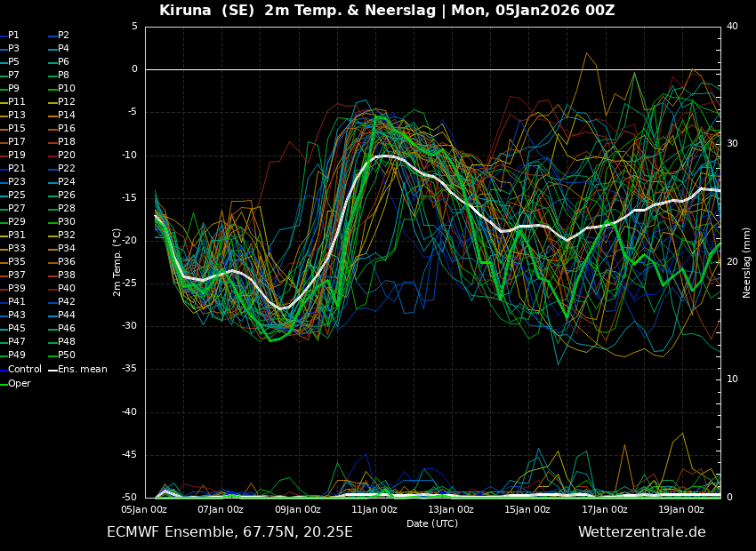Image resolution: width=756 pixels, height=551 pixels.
Task: Select the '05Jan 00z' date tick label
Action: (x=144, y=509)
